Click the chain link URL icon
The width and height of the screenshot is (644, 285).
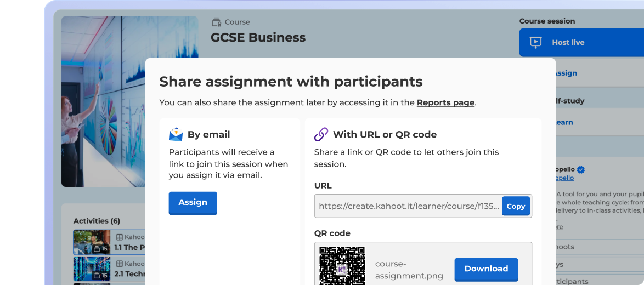(x=321, y=134)
